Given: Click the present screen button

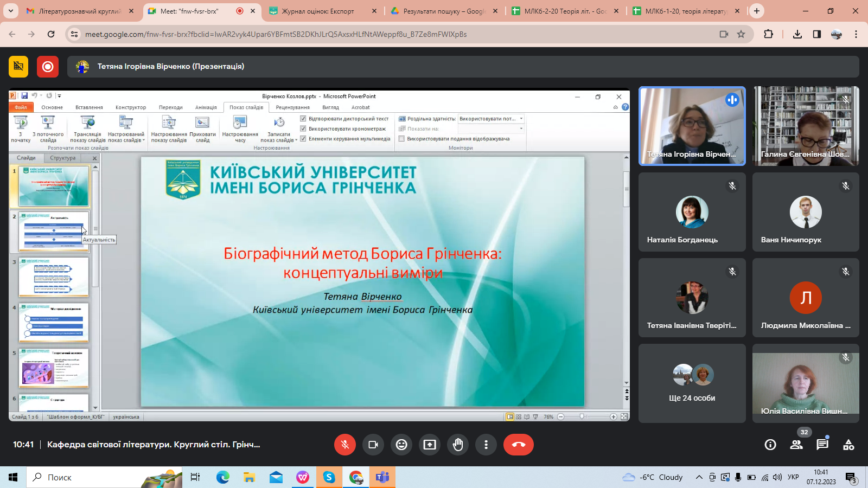Looking at the screenshot, I should pyautogui.click(x=430, y=445).
